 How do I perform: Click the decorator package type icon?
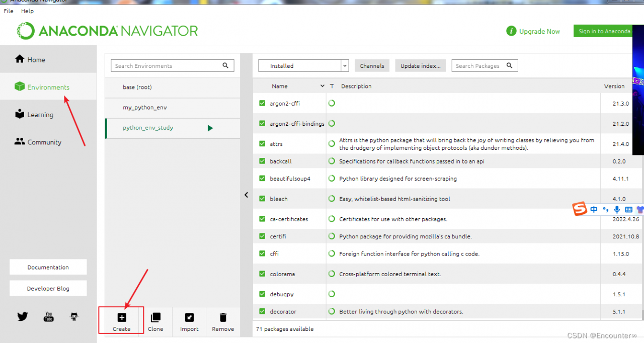[x=332, y=311]
